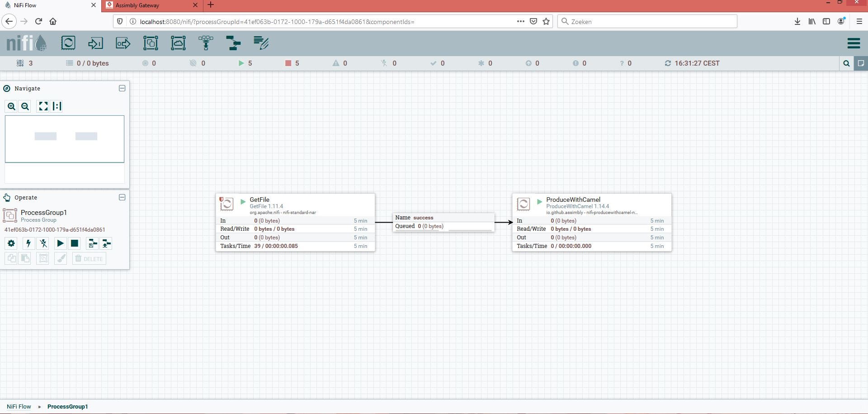Viewport: 868px width, 414px height.
Task: Click the Upload Template icon in Operate
Action: (106, 243)
